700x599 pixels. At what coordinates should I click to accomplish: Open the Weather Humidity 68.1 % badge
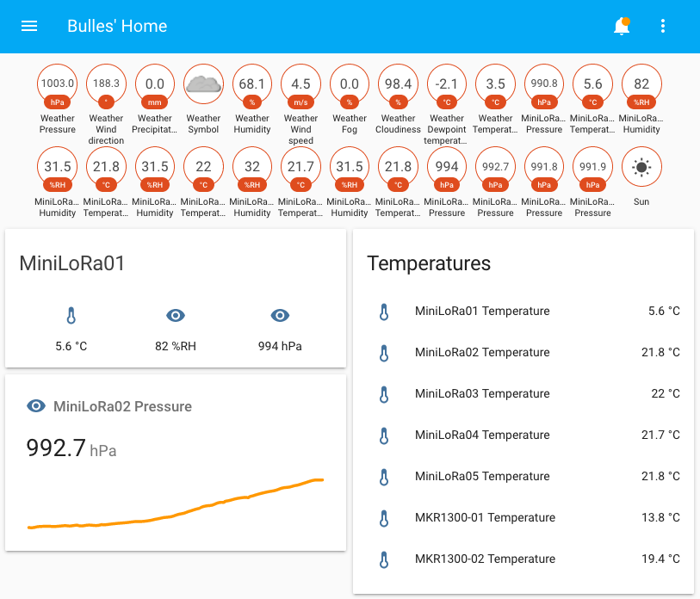pos(251,86)
